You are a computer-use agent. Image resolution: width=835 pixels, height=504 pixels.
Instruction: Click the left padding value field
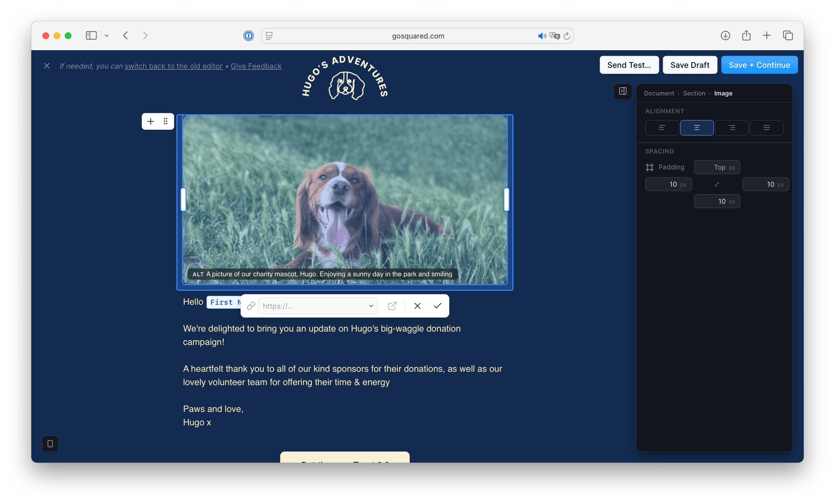point(668,184)
